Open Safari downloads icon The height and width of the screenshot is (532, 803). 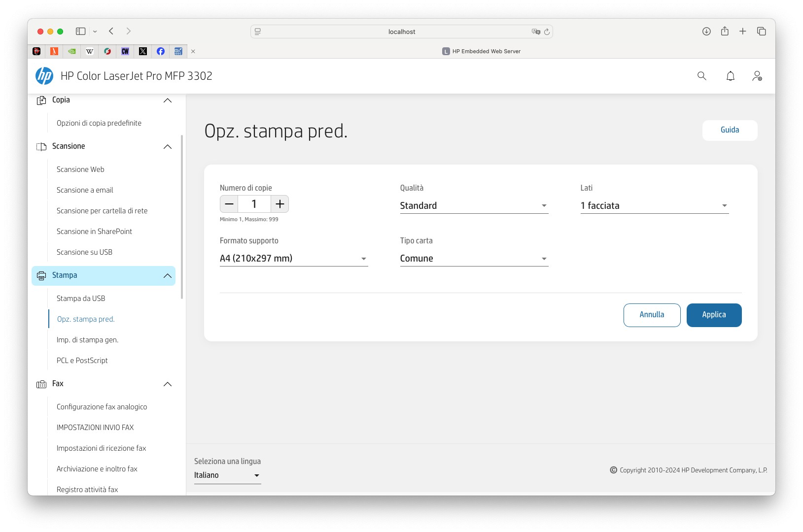coord(706,31)
